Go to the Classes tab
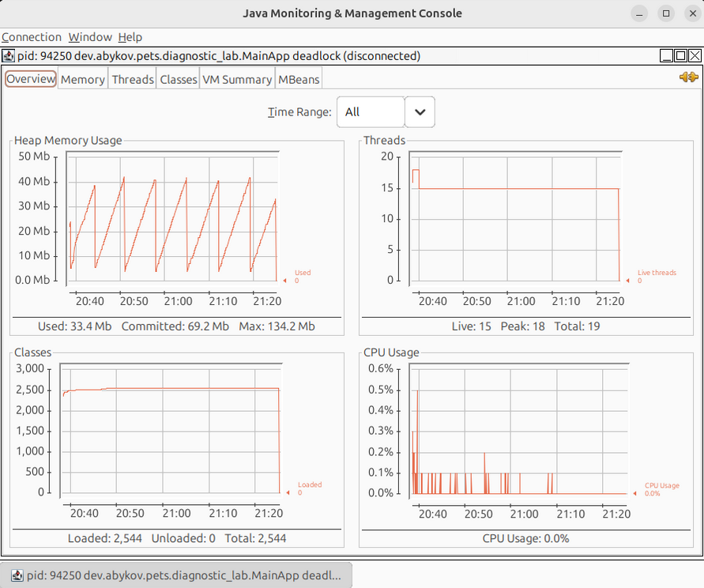The height and width of the screenshot is (588, 704). coord(179,79)
